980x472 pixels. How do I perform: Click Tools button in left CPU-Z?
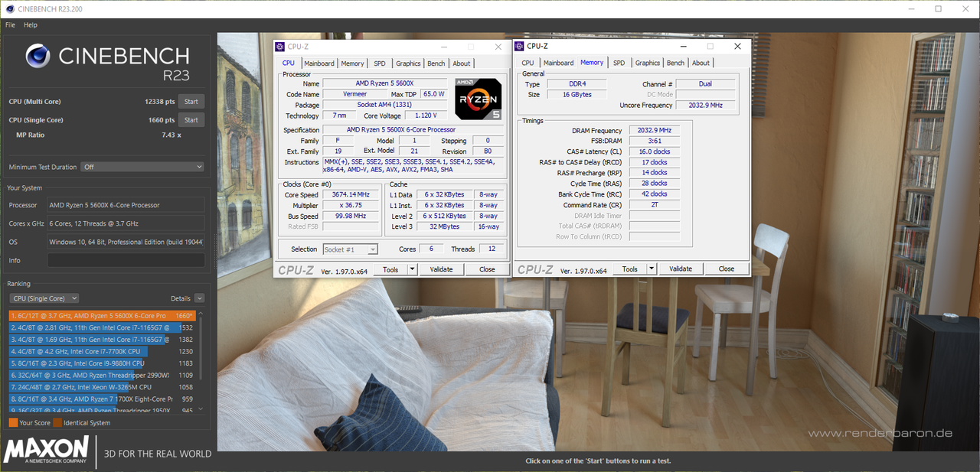[390, 269]
